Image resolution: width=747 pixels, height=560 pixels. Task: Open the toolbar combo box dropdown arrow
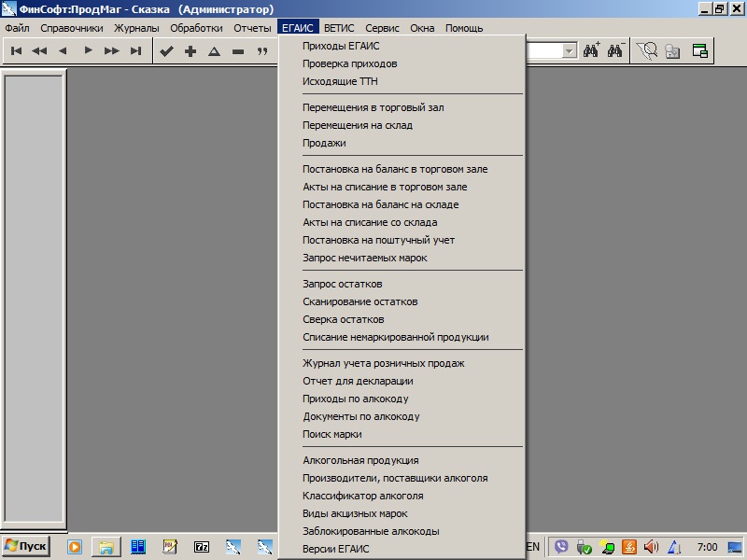(x=569, y=50)
